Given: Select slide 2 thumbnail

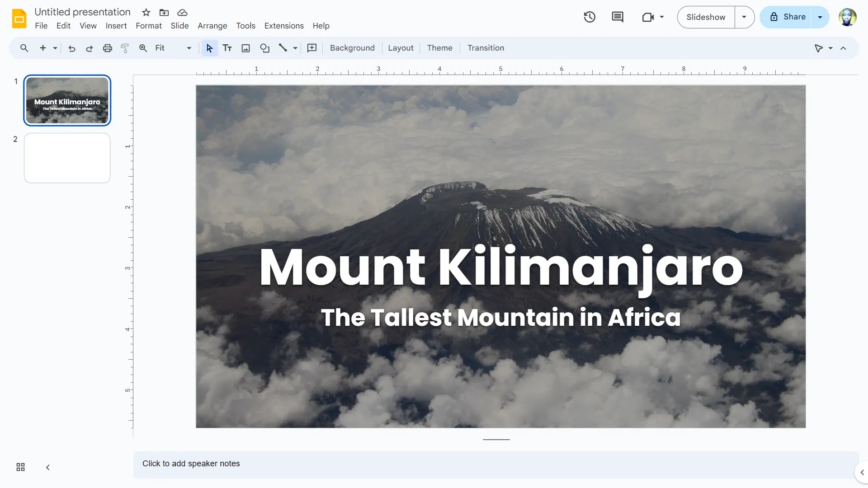Looking at the screenshot, I should coord(66,158).
